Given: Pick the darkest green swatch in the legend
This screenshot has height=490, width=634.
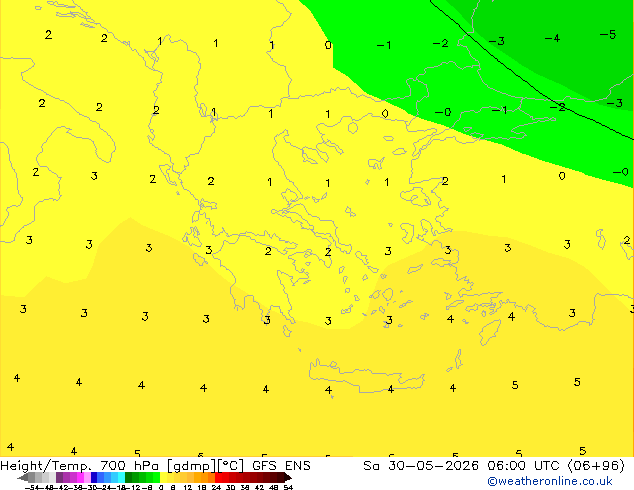Looking at the screenshot, I should [128, 477].
